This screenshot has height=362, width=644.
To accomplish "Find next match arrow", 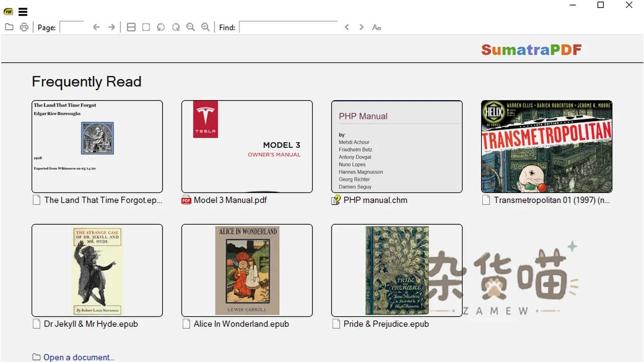I will tap(361, 27).
